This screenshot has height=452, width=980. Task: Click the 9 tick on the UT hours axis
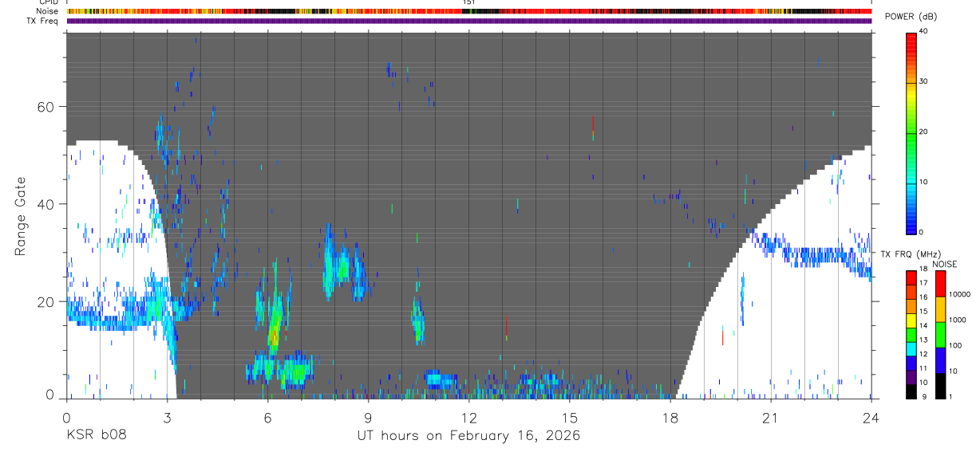coord(368,417)
